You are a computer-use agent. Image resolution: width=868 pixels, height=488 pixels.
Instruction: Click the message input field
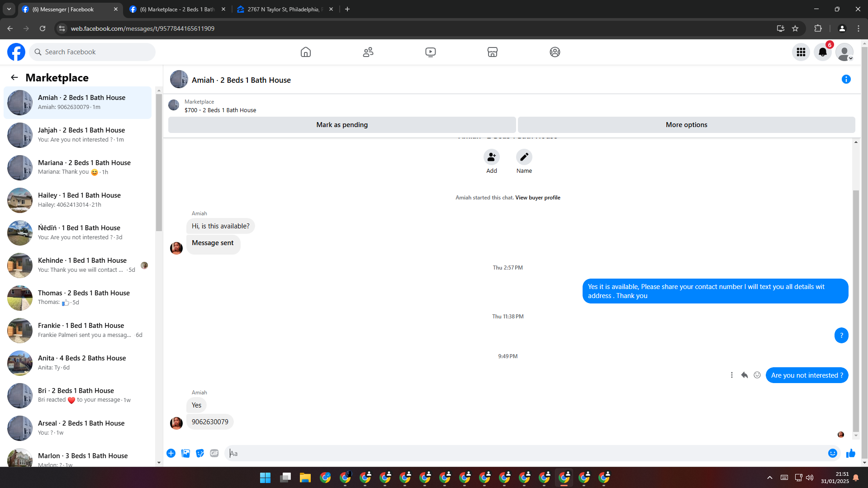(x=525, y=454)
